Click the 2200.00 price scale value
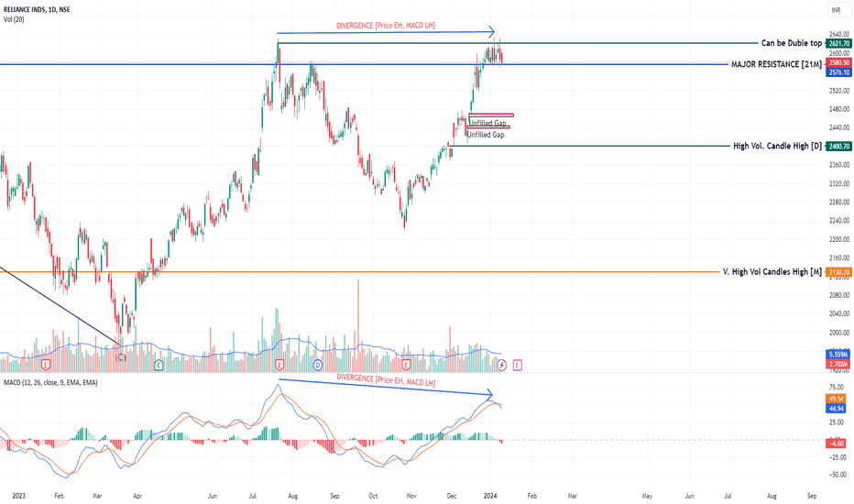Viewport: 854px width, 504px height. (x=839, y=239)
